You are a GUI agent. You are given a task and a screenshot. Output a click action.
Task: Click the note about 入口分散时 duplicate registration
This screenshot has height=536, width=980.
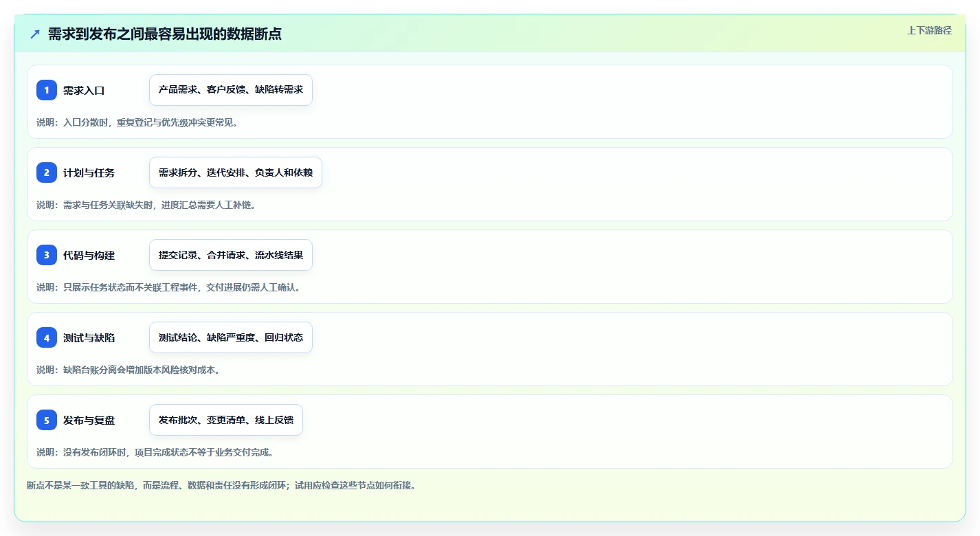point(137,122)
